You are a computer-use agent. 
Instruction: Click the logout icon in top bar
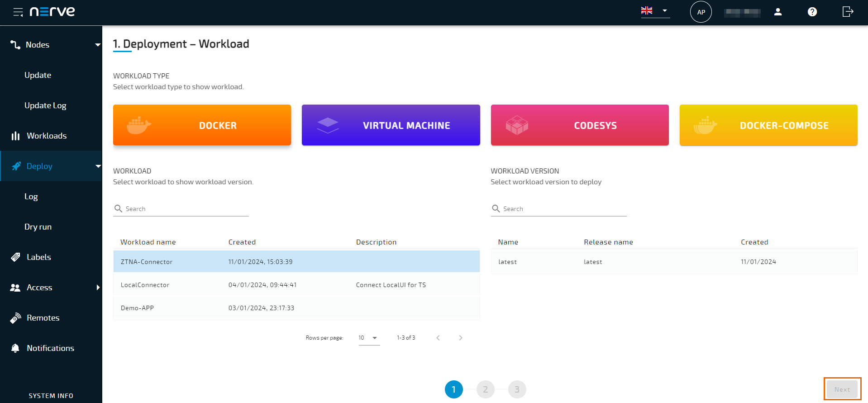847,12
